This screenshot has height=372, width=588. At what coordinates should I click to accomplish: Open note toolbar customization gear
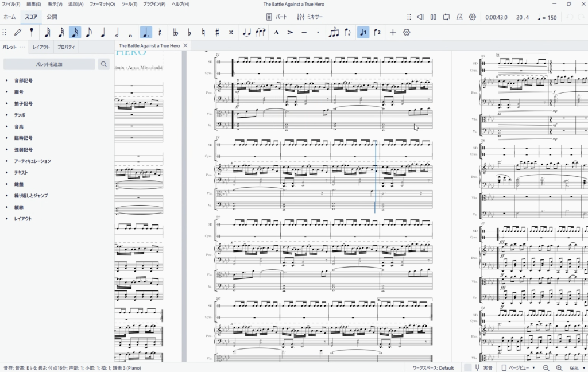407,32
